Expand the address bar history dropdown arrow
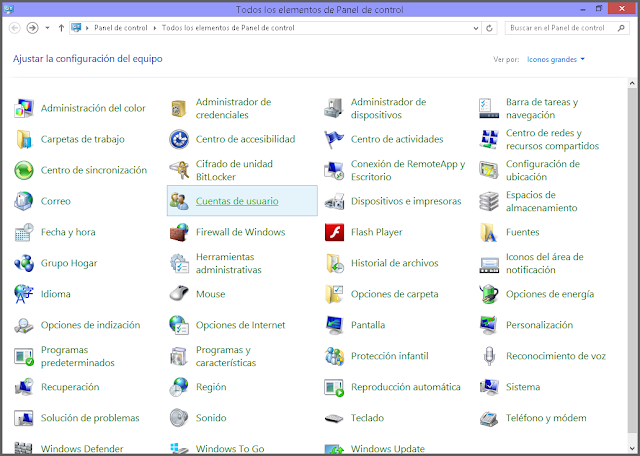The width and height of the screenshot is (640, 456). [x=476, y=28]
